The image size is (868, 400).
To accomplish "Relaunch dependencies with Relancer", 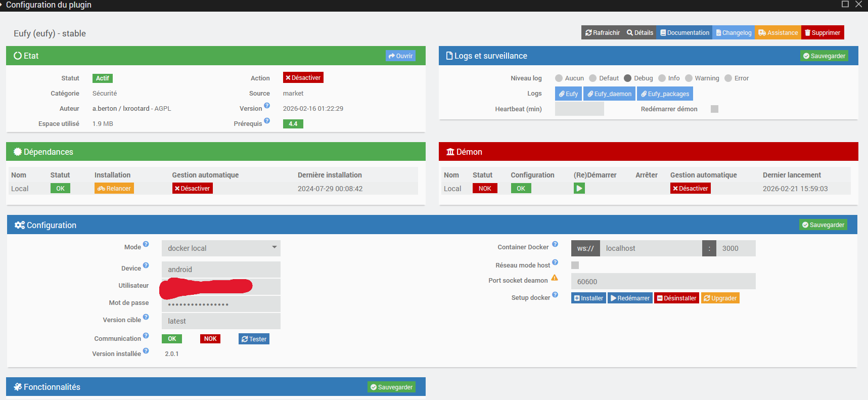I will (114, 189).
